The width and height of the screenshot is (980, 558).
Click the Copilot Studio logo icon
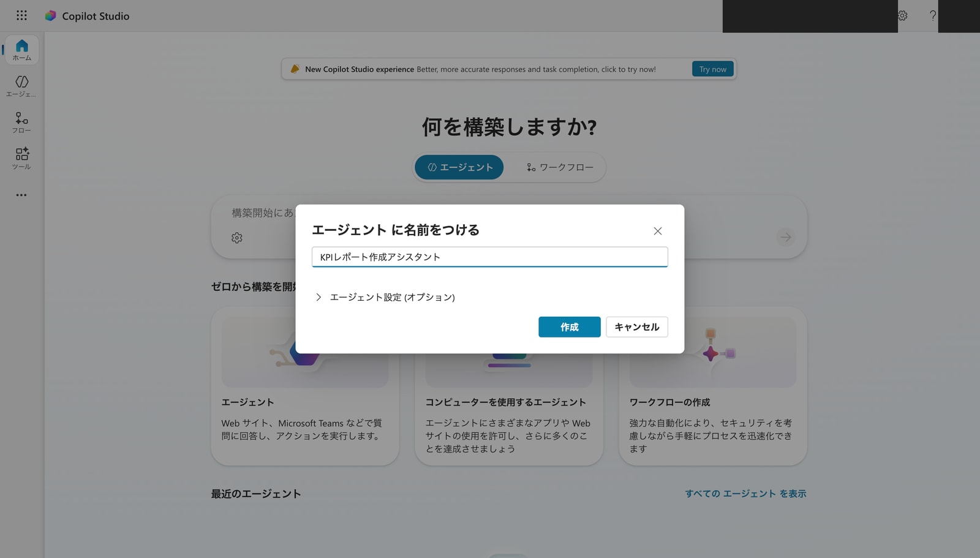[x=50, y=16]
